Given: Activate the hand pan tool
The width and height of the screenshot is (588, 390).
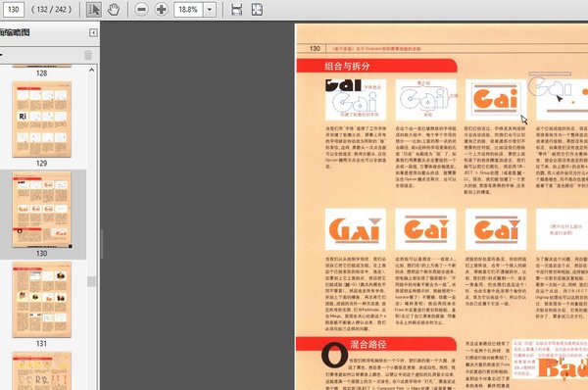Looking at the screenshot, I should (114, 10).
